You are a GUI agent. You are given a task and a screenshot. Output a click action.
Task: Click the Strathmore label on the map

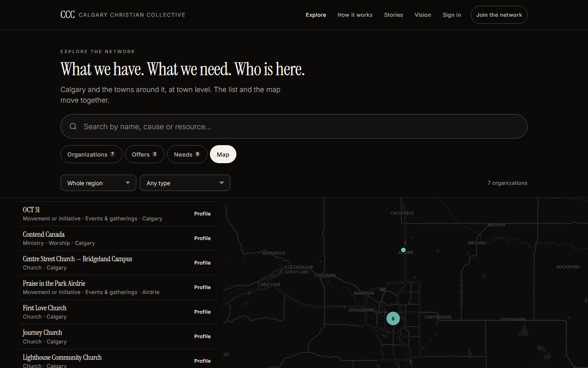tap(513, 319)
